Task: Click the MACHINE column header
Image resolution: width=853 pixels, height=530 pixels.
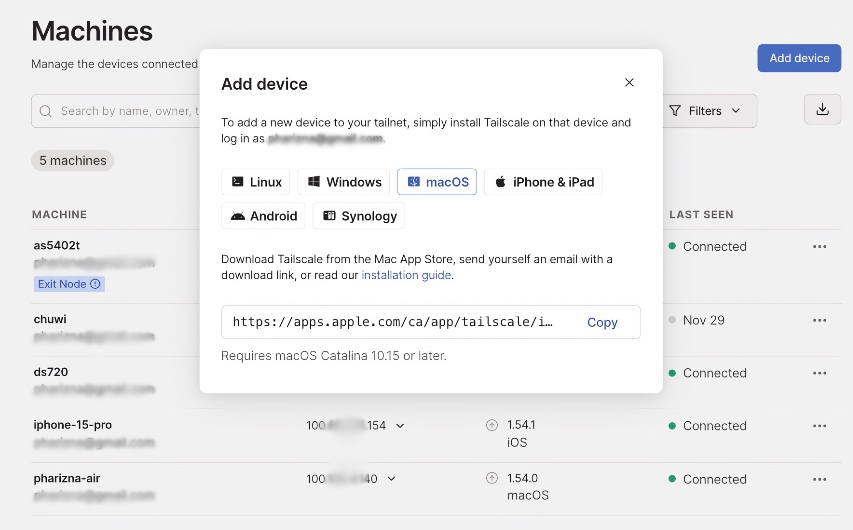Action: 59,214
